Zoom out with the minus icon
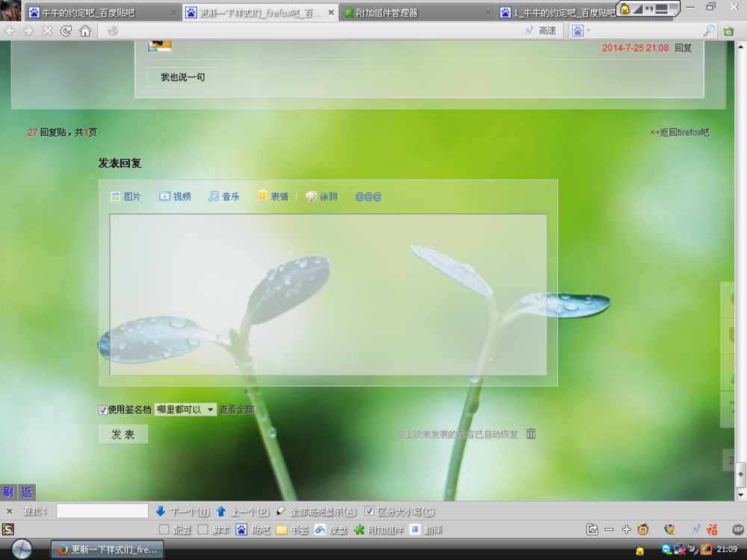The image size is (747, 560). (609, 529)
